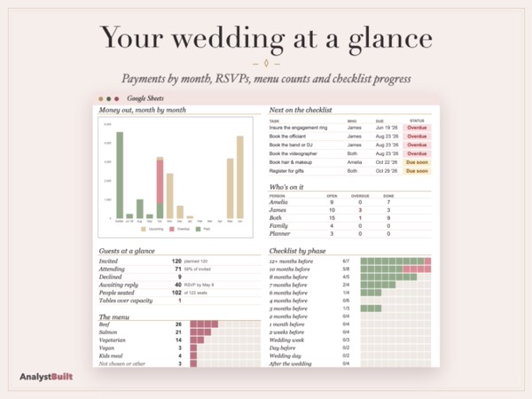532x399 pixels.
Task: Click the 'Register for gifts' task name
Action: click(286, 171)
